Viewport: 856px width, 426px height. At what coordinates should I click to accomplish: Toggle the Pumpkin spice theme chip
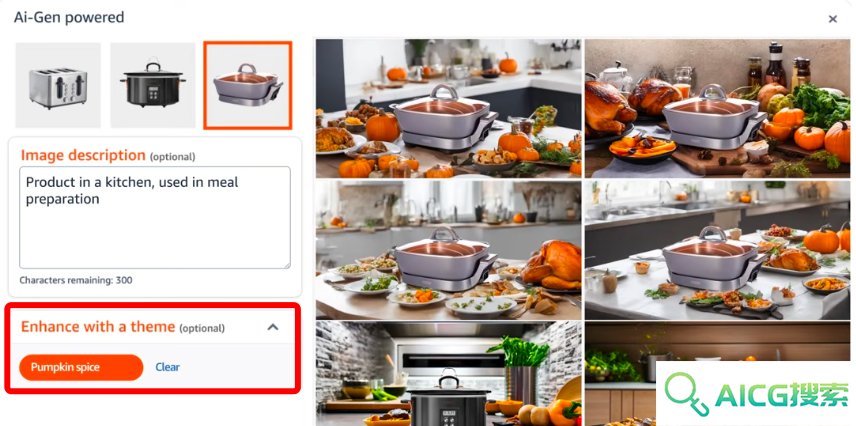[x=81, y=367]
